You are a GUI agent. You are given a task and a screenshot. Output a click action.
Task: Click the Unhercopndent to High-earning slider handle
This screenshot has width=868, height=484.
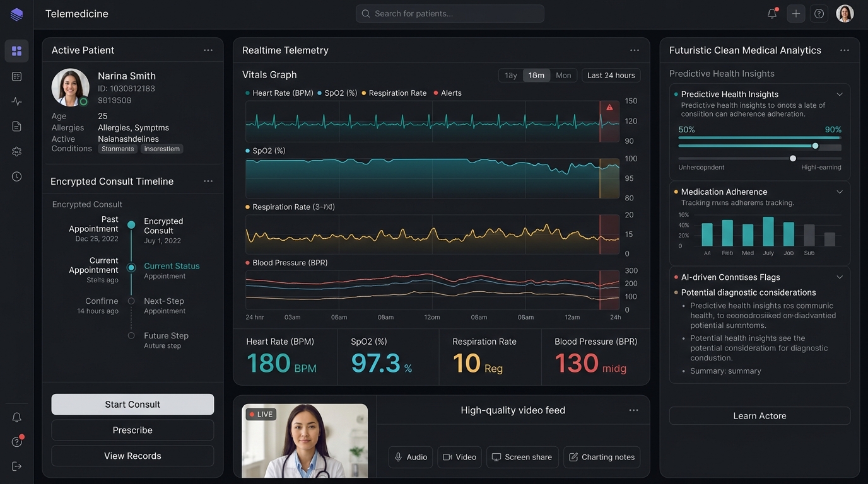(x=793, y=158)
